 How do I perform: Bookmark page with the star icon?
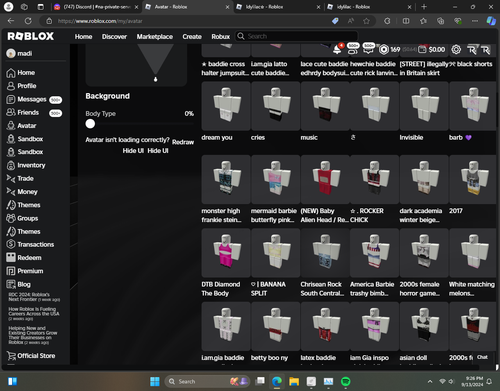[366, 21]
